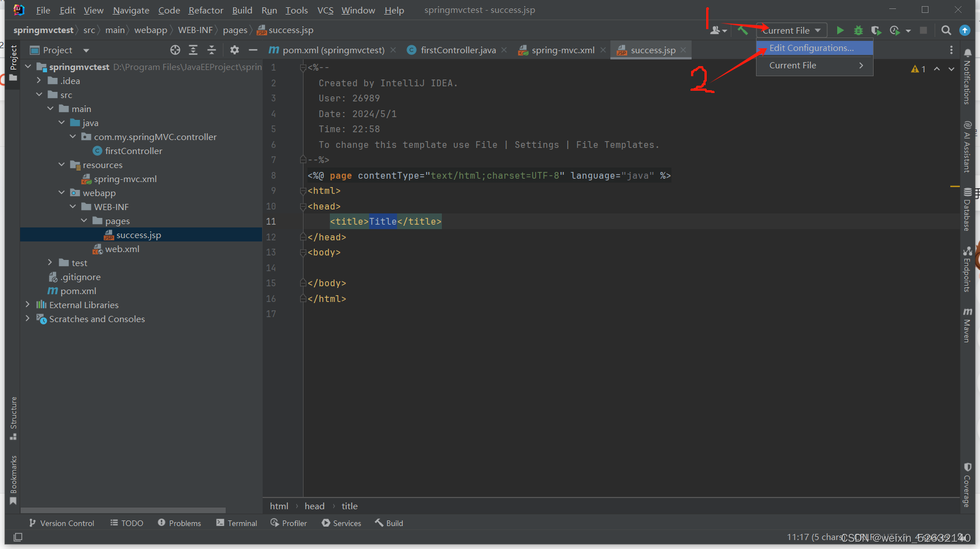Select firstController in project tree
The image size is (980, 549).
pos(133,151)
